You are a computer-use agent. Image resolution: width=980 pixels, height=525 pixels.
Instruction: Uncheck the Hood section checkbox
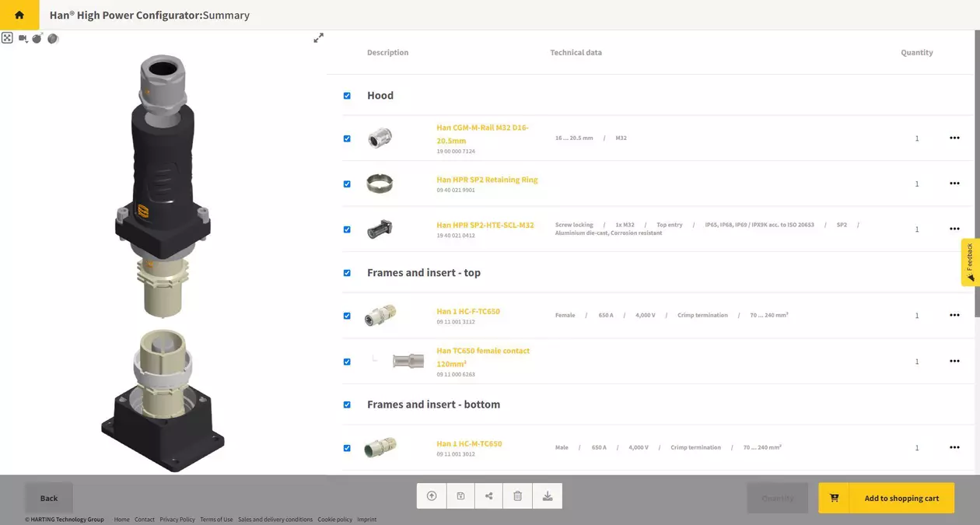click(x=347, y=96)
